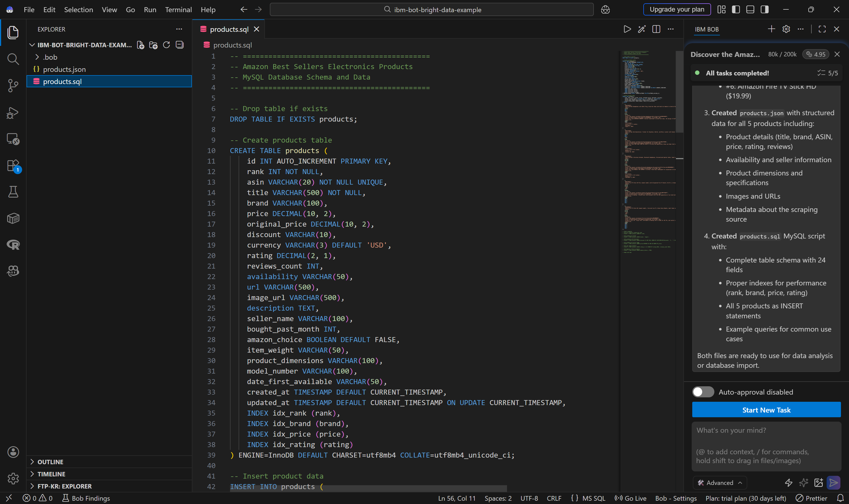This screenshot has height=504, width=849.
Task: Expand the 5/5 task list
Action: (x=827, y=73)
